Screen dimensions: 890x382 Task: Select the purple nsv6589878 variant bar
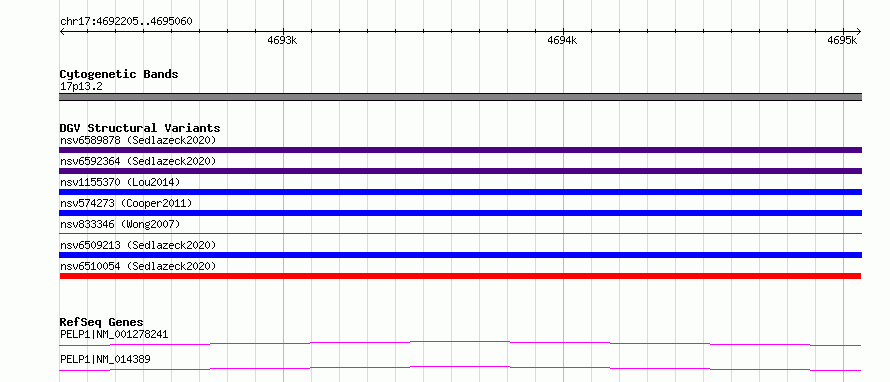click(x=460, y=150)
